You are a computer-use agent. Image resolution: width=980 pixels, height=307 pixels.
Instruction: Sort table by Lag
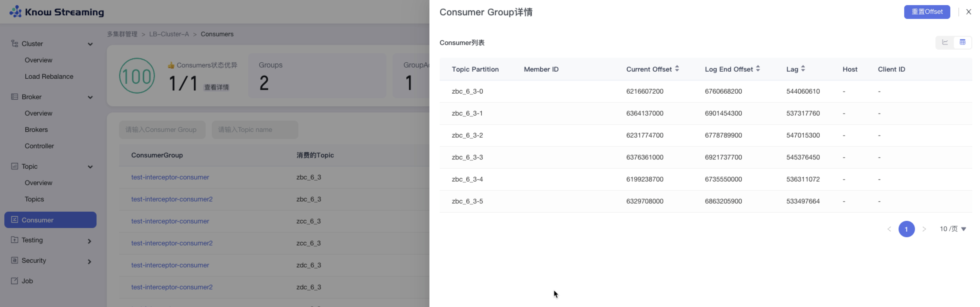tap(803, 69)
